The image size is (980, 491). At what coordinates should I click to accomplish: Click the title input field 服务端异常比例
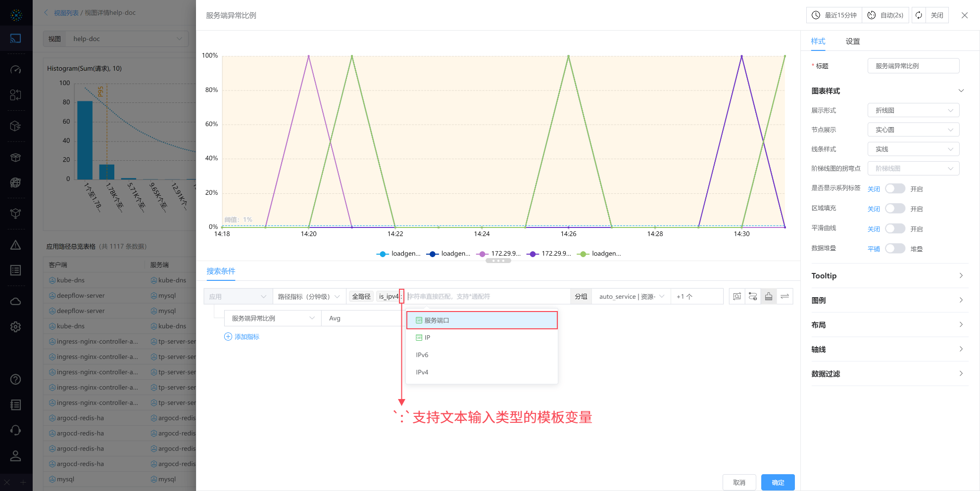point(913,66)
